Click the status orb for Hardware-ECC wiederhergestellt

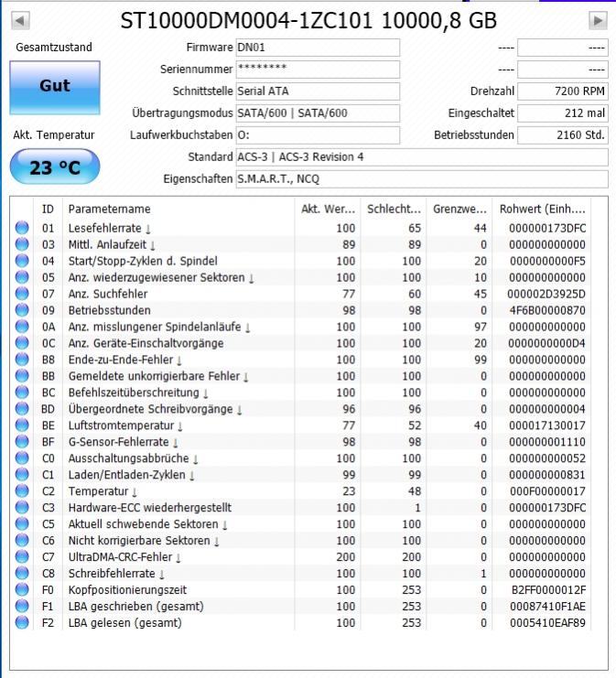coord(22,507)
